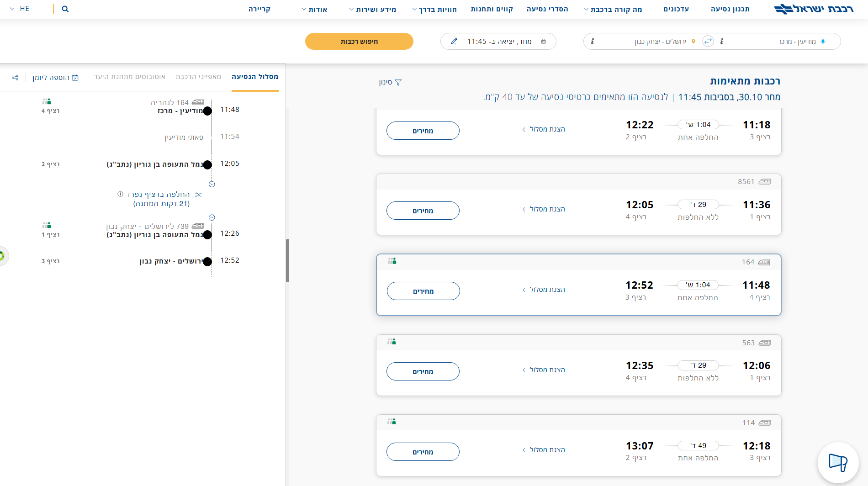Swap origin and destination stations
Viewport: 868px width, 486px height.
708,41
